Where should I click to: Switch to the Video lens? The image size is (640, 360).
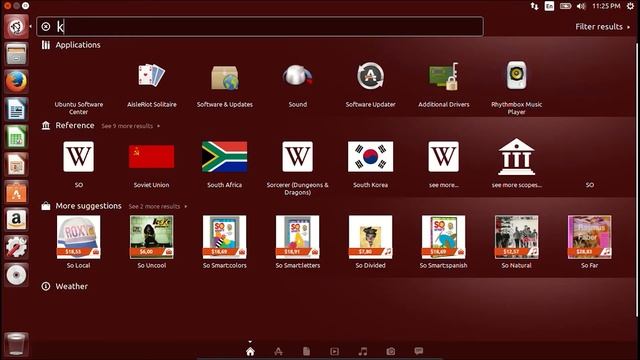click(334, 351)
